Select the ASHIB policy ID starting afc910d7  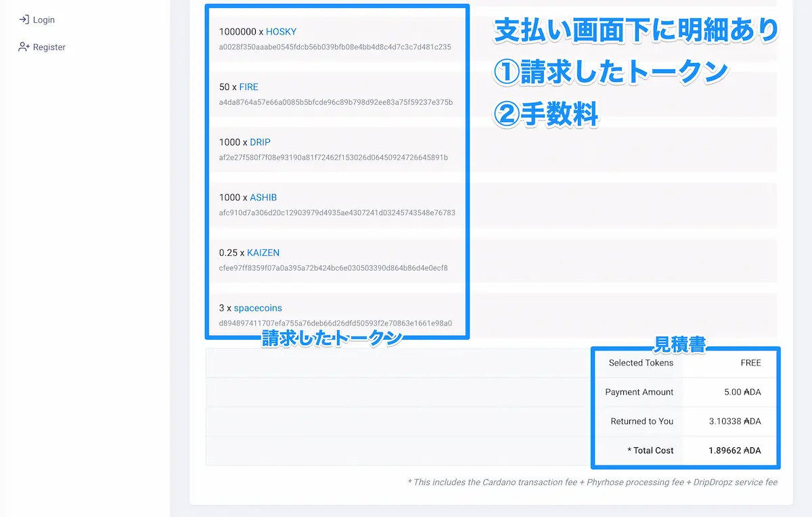pos(337,212)
